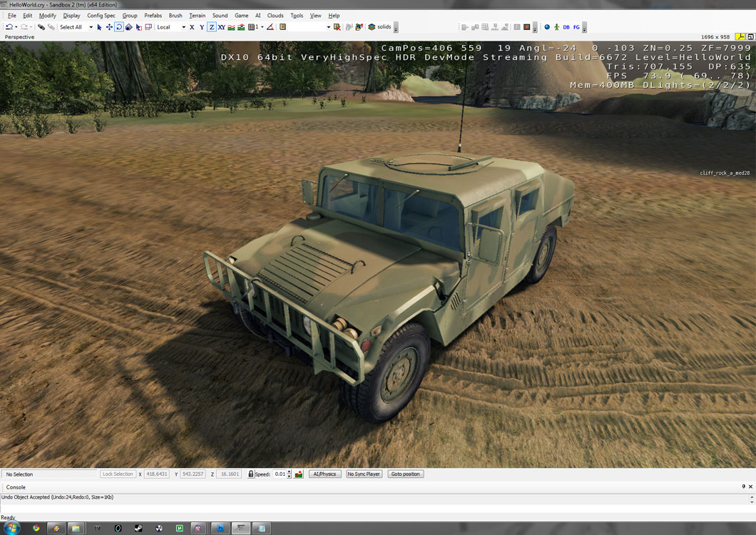756x535 pixels.
Task: Click the Undo arrow icon
Action: pyautogui.click(x=9, y=27)
